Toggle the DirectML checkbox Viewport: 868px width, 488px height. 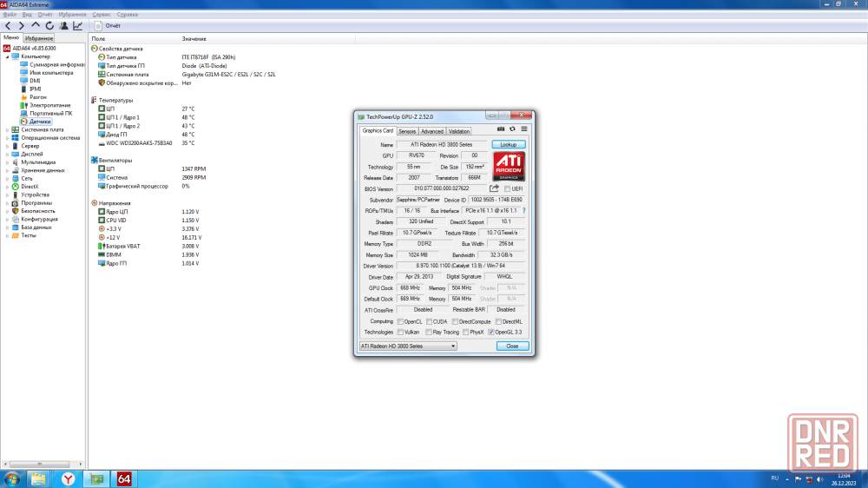point(498,321)
